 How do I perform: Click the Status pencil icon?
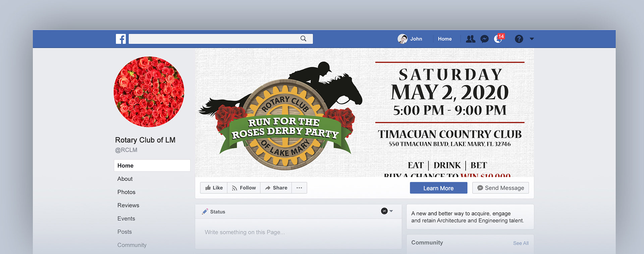[x=205, y=212]
